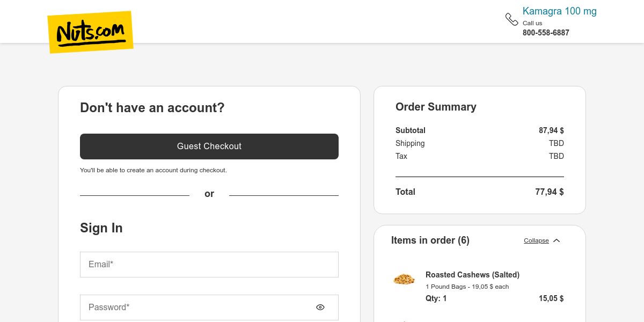
Task: Click the phone handset icon
Action: tap(511, 19)
